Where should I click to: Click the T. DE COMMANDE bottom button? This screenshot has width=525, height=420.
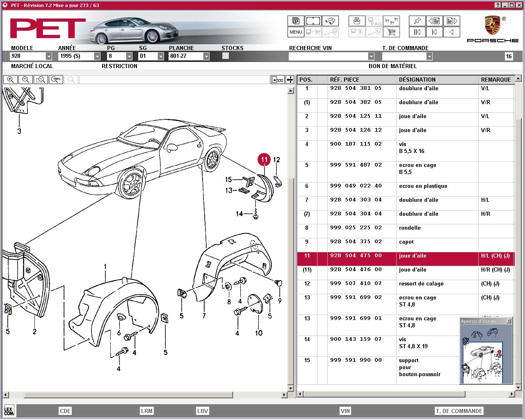459,411
